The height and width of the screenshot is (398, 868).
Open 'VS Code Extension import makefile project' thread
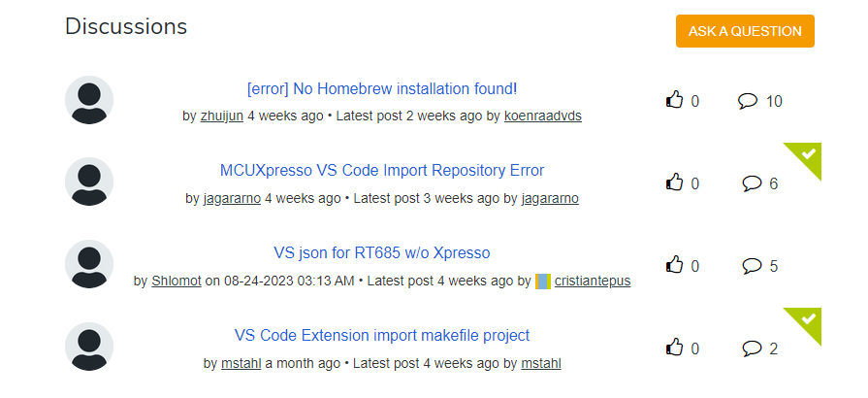point(382,336)
